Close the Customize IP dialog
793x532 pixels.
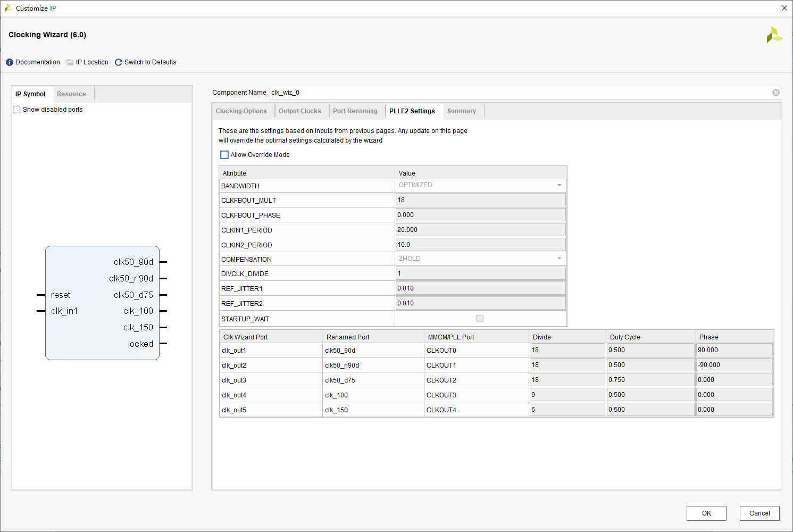pyautogui.click(x=784, y=8)
